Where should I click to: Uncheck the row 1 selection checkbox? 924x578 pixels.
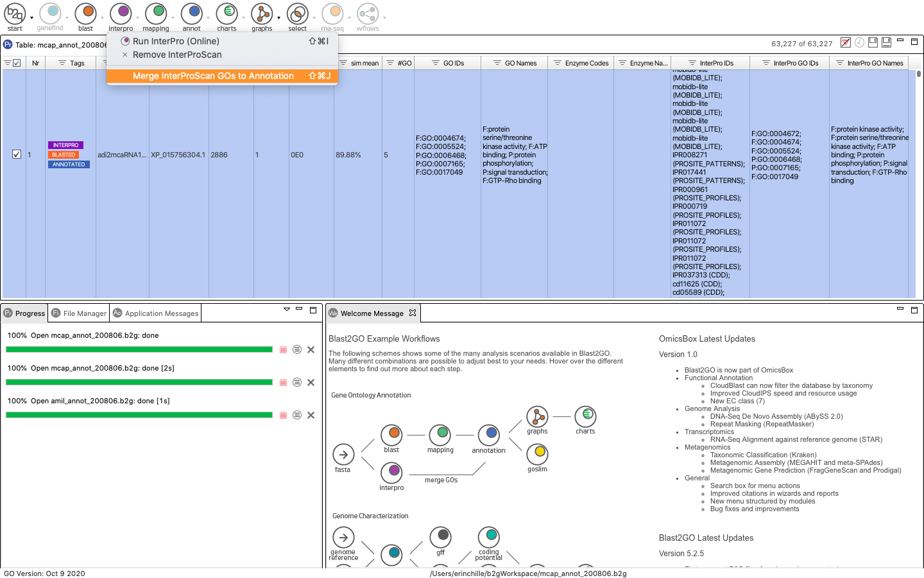click(17, 154)
